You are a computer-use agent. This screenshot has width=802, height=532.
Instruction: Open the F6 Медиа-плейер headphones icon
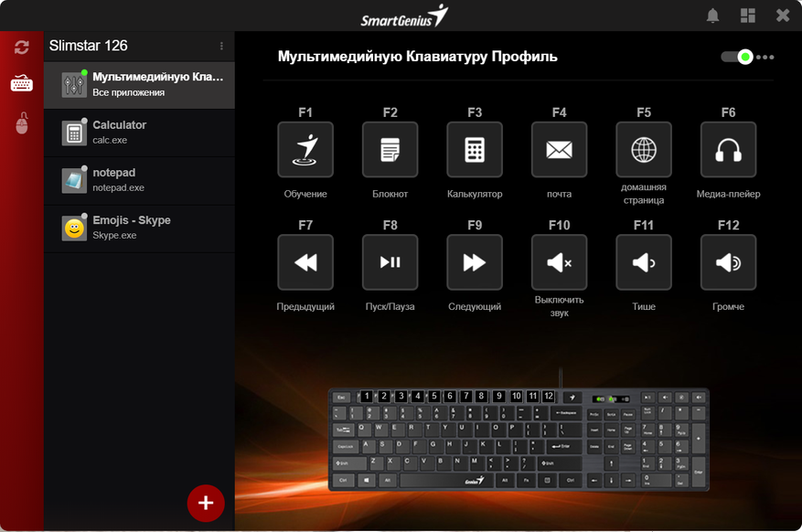(728, 150)
